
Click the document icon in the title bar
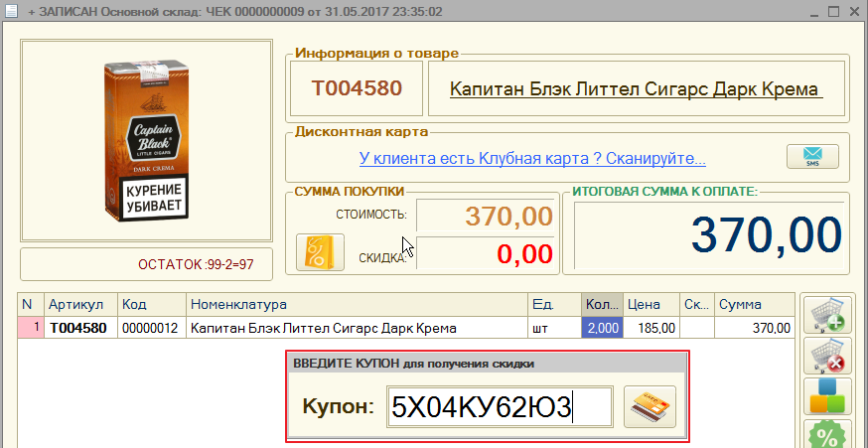click(10, 11)
